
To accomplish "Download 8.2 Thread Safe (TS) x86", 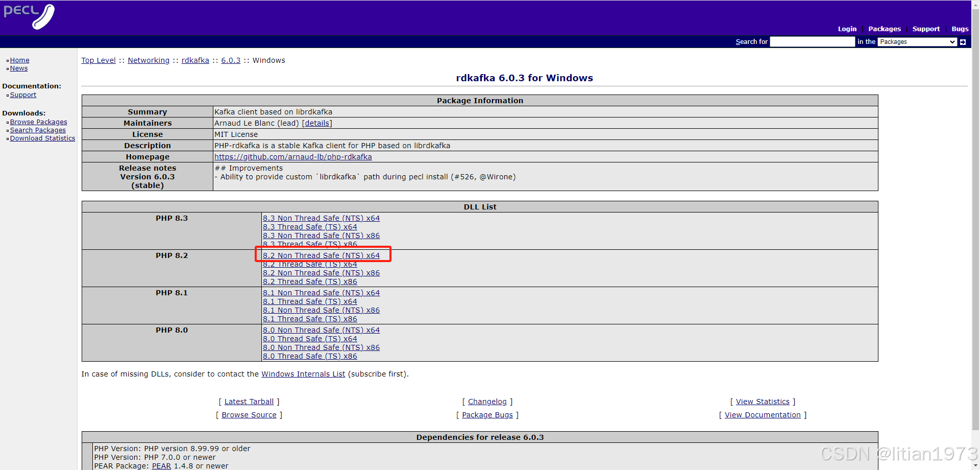I will 310,281.
